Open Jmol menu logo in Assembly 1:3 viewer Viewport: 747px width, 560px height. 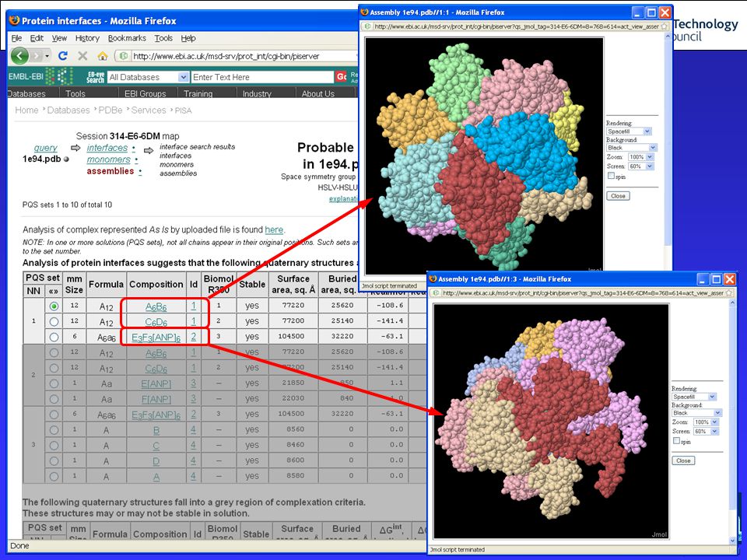click(x=659, y=534)
